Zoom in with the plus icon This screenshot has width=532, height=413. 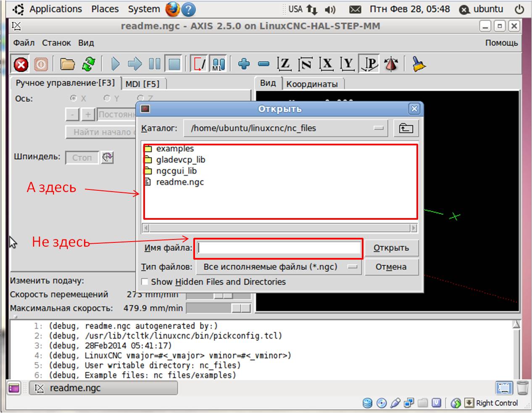click(x=244, y=64)
